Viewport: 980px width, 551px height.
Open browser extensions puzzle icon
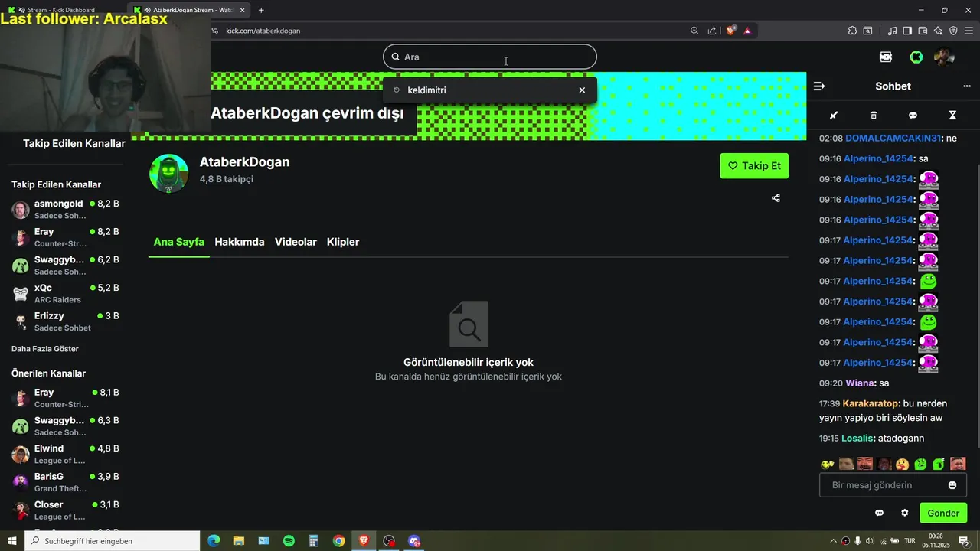coord(852,31)
